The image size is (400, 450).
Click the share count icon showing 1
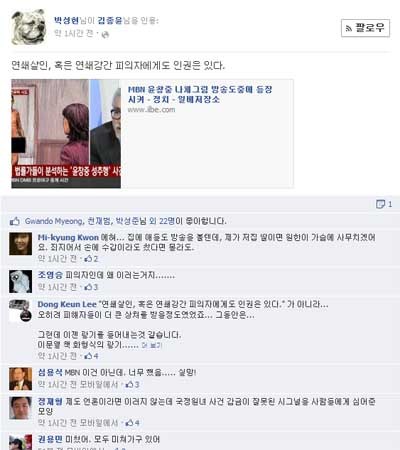[x=384, y=204]
